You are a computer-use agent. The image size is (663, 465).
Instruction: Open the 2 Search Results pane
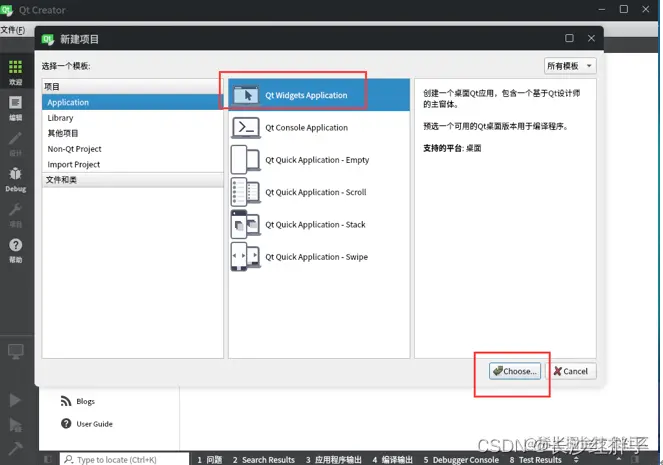[x=263, y=460]
